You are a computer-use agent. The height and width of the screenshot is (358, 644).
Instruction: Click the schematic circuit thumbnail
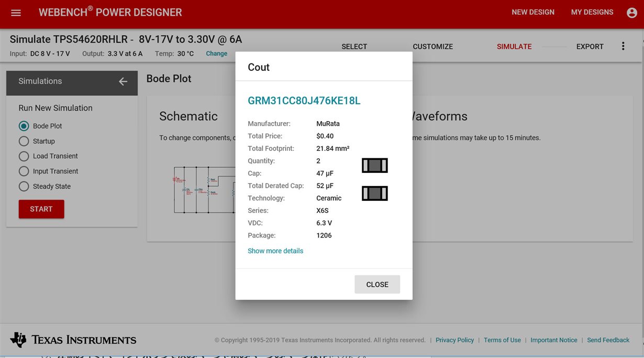(x=204, y=190)
